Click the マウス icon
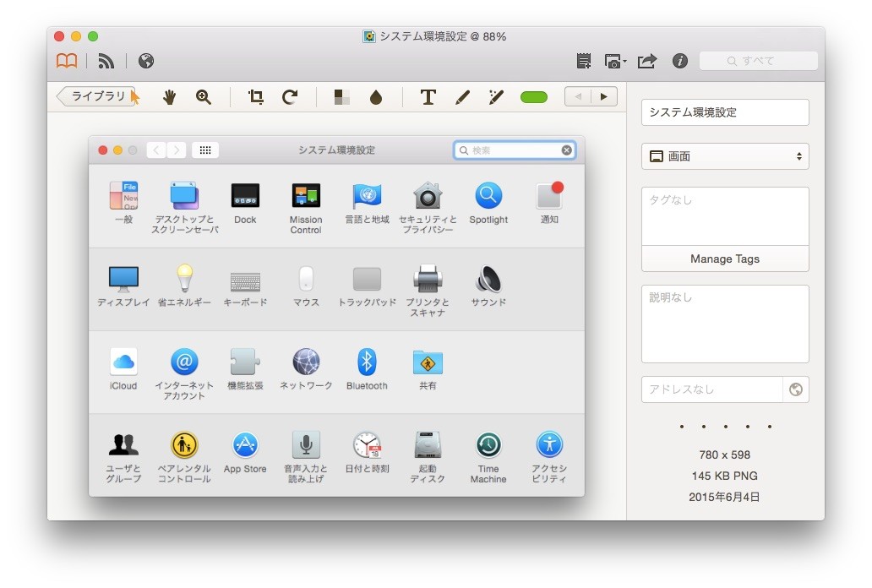This screenshot has width=872, height=588. 306,278
